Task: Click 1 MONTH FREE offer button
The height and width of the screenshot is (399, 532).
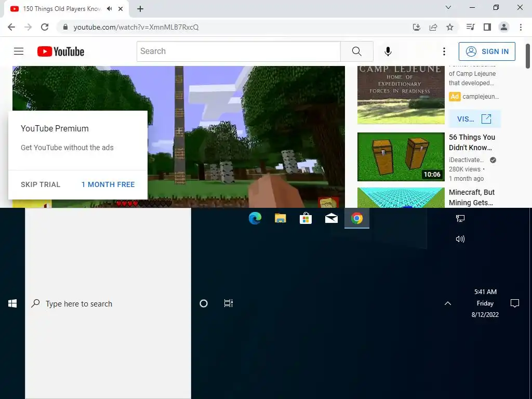Action: 108,184
